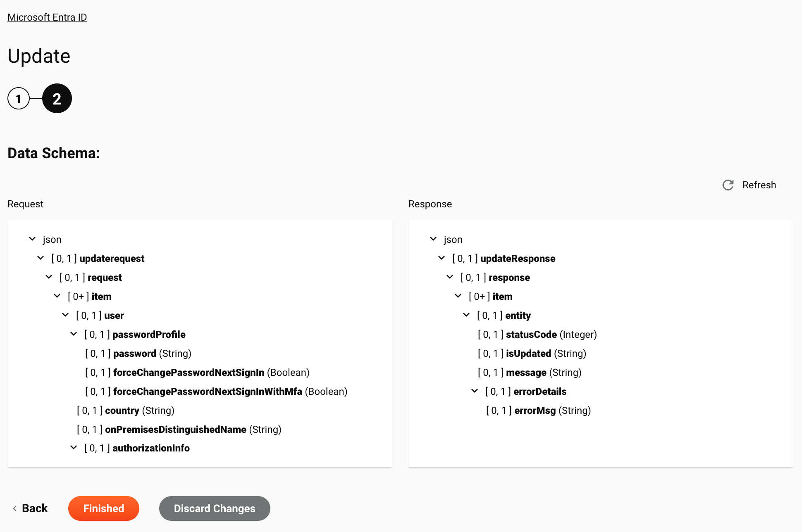Click Discard Changes to cancel edits
This screenshot has height=532, width=802.
tap(215, 508)
